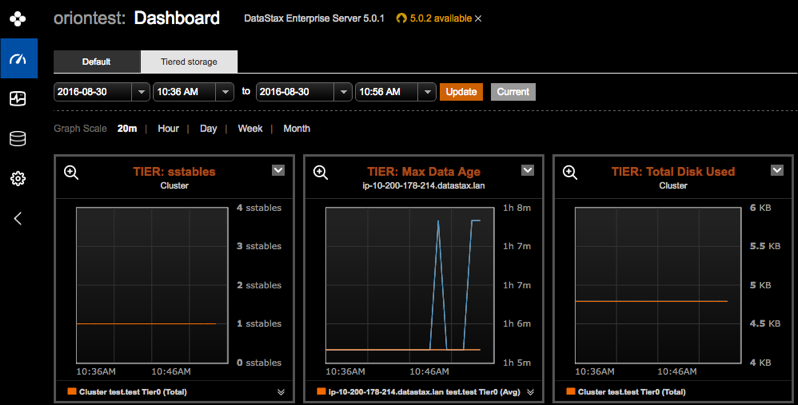
Task: Click the Total Disk Used legend color swatch
Action: (x=570, y=393)
